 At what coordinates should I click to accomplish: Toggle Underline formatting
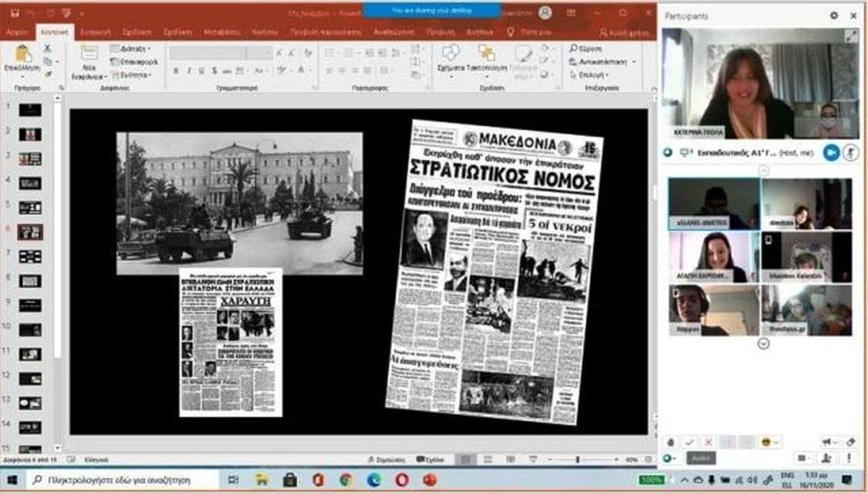[201, 71]
